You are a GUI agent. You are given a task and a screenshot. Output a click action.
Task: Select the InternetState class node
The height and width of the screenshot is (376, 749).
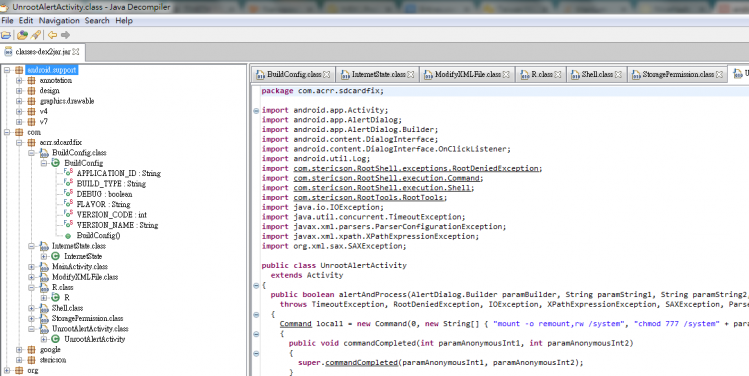pos(83,257)
